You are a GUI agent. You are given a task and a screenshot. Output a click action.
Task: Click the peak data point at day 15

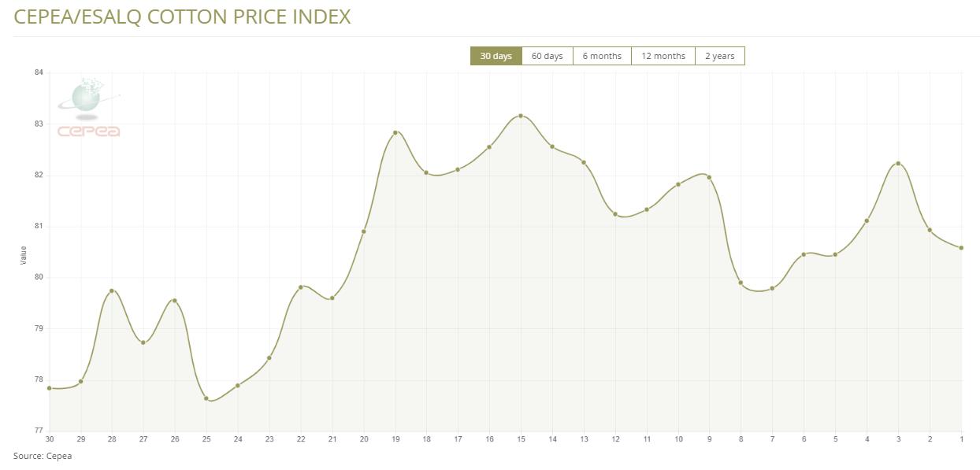521,116
